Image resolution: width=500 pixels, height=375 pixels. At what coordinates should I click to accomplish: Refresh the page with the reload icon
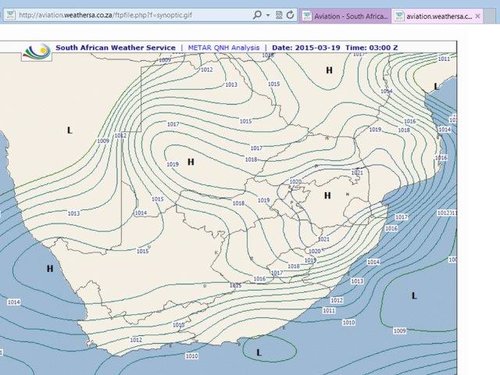290,15
